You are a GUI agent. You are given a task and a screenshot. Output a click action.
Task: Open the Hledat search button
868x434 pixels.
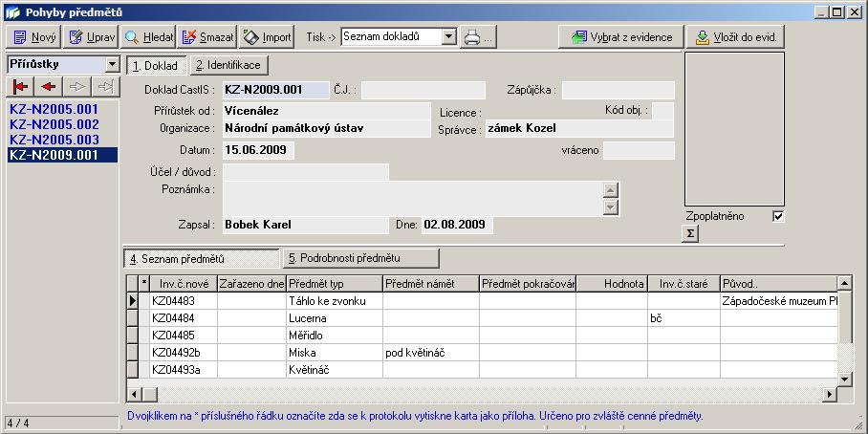(x=148, y=37)
